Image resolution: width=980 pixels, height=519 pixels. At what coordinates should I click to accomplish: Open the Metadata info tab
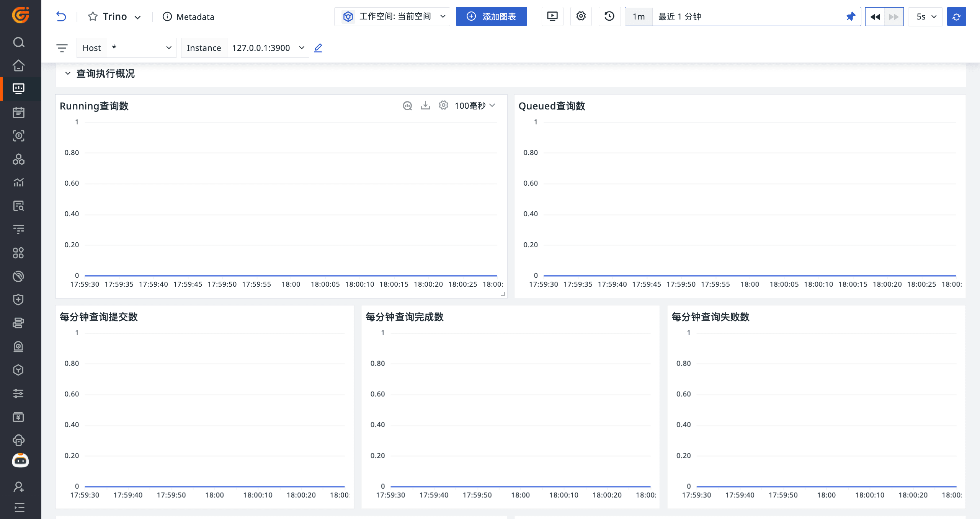[188, 16]
